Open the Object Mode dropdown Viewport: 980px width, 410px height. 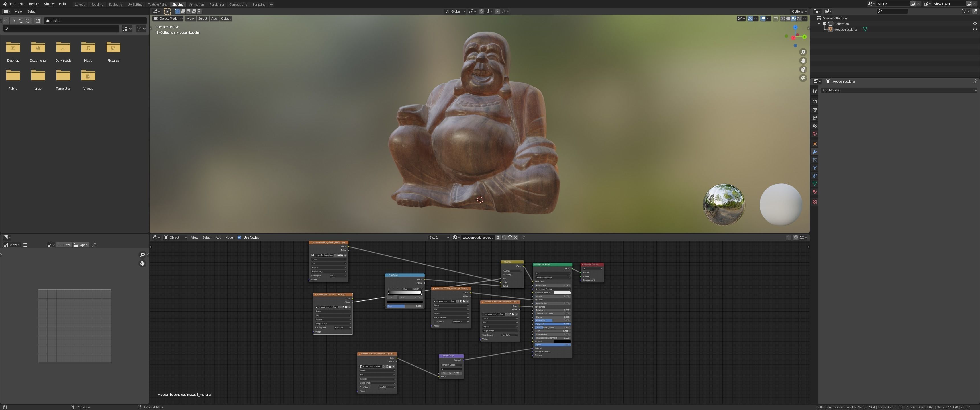click(168, 19)
